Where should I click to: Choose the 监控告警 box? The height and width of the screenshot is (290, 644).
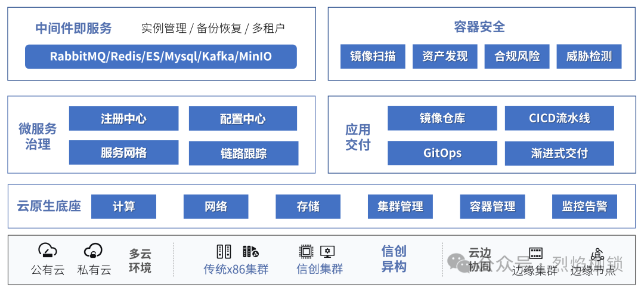584,206
